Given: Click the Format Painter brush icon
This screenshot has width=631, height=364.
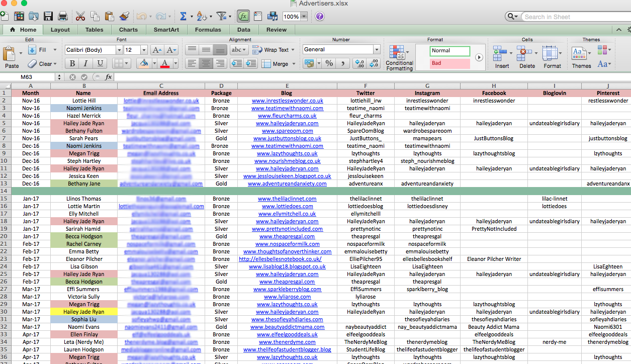Looking at the screenshot, I should [124, 16].
